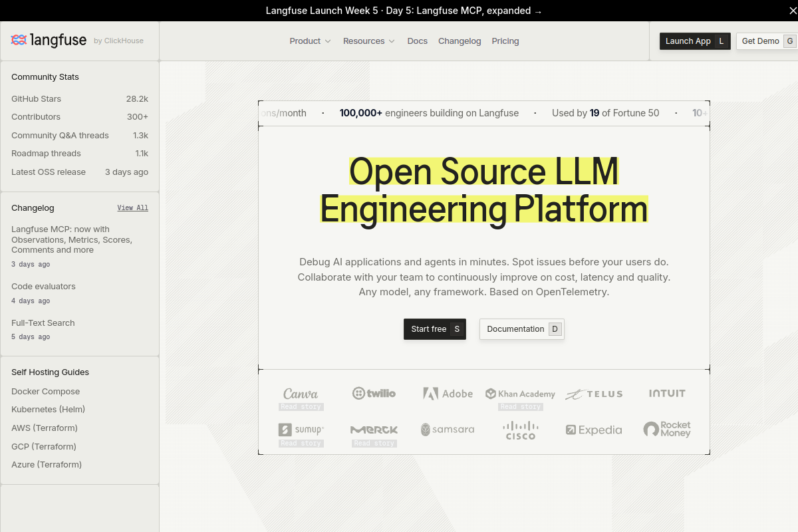Go to the Docs page

pyautogui.click(x=418, y=41)
